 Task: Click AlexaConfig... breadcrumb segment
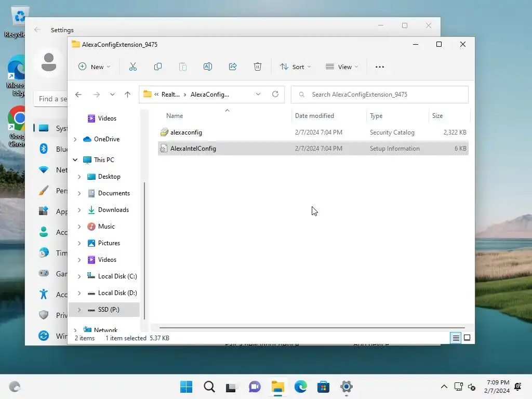point(210,95)
